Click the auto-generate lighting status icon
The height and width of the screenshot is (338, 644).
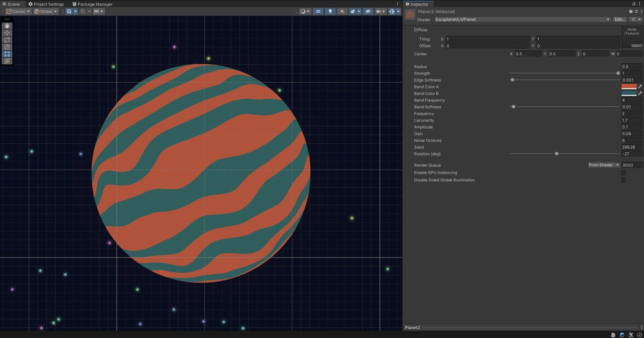click(630, 334)
